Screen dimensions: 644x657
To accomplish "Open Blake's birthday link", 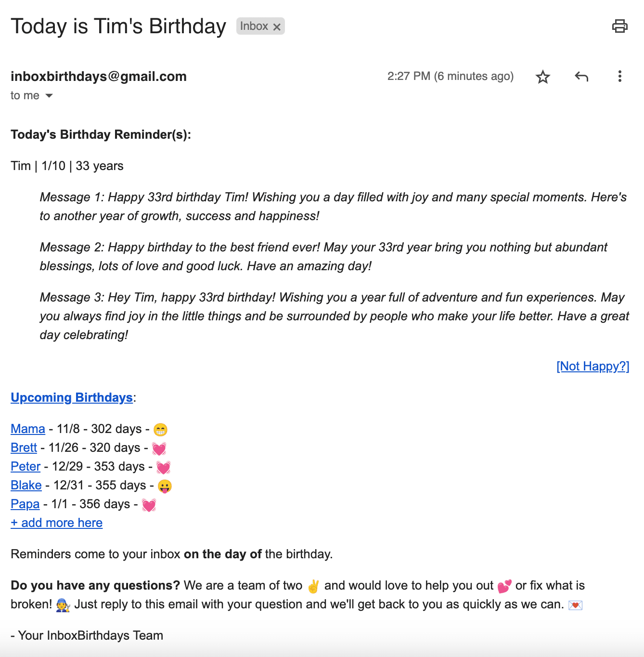I will pos(26,486).
